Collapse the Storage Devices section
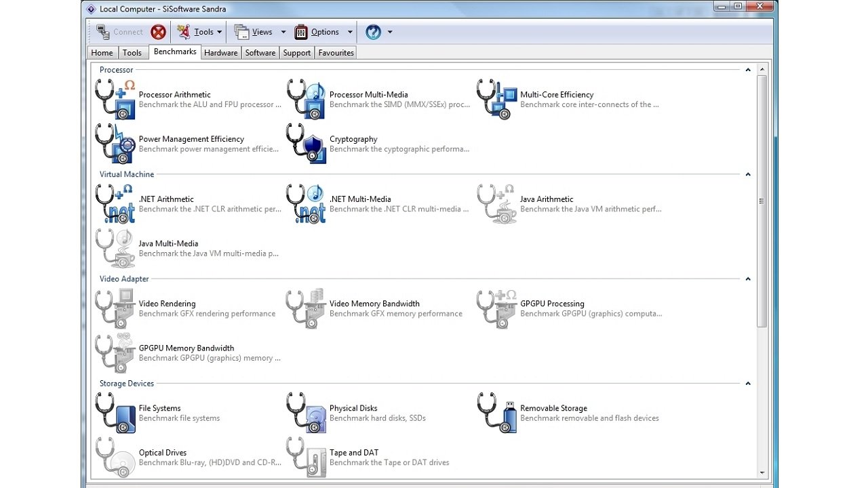This screenshot has width=868, height=488. click(x=748, y=384)
